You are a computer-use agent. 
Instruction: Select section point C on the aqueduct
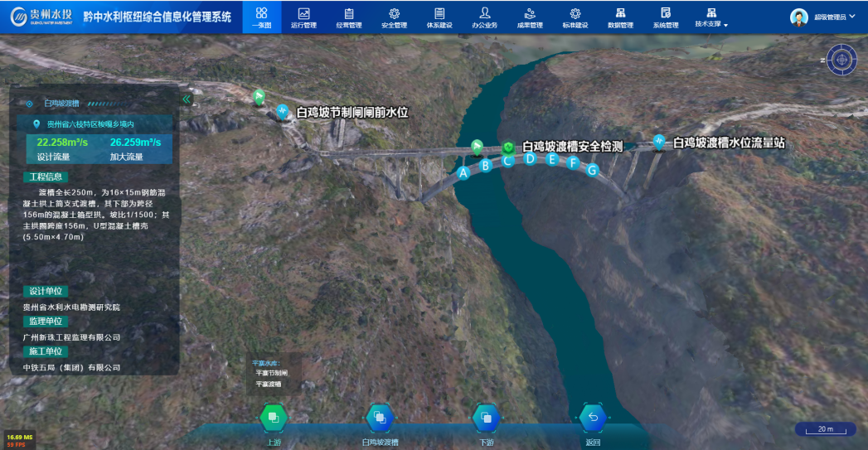tap(507, 161)
